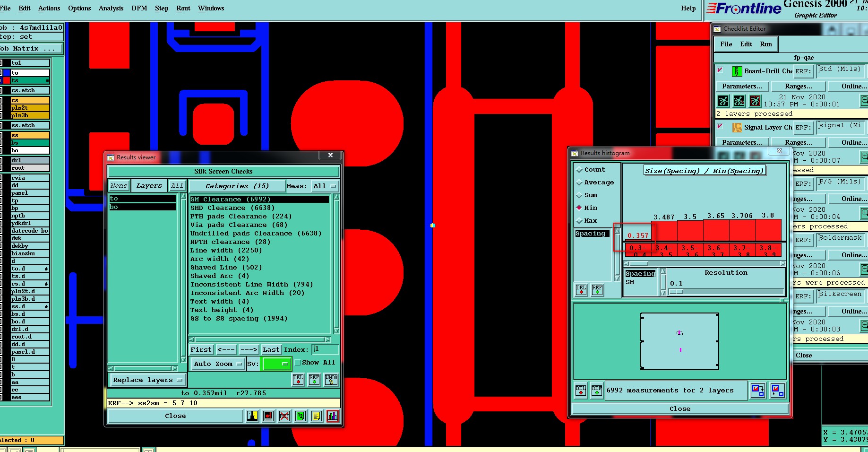Click second runner icon under Board-Drill Checks
The height and width of the screenshot is (452, 868).
tap(739, 101)
